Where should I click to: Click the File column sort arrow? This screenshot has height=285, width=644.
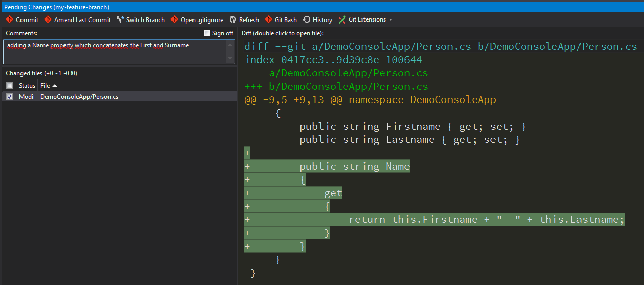point(55,86)
